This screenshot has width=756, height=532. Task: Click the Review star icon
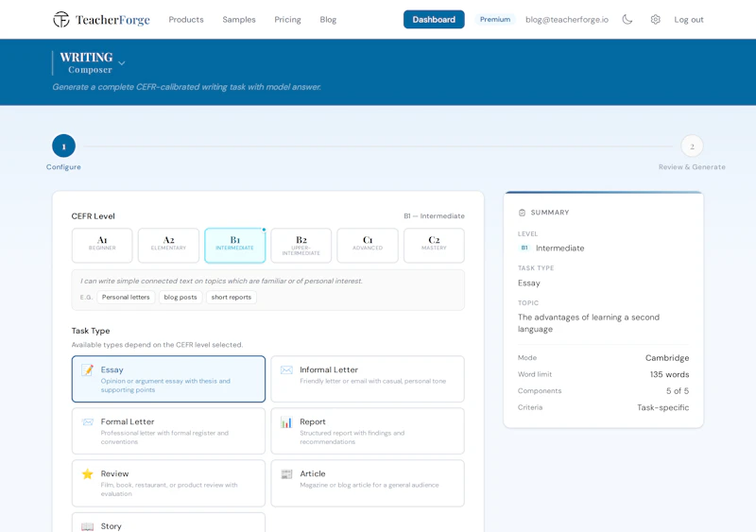(x=87, y=474)
